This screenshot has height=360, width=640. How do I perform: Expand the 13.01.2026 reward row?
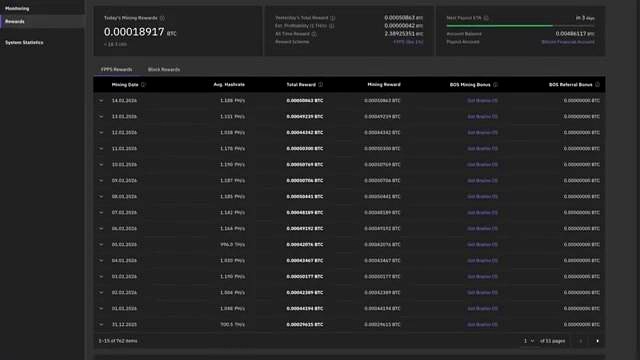[x=101, y=116]
